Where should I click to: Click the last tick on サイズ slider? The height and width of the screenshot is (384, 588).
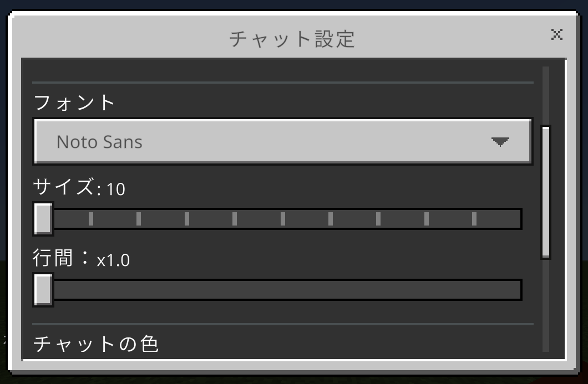474,219
